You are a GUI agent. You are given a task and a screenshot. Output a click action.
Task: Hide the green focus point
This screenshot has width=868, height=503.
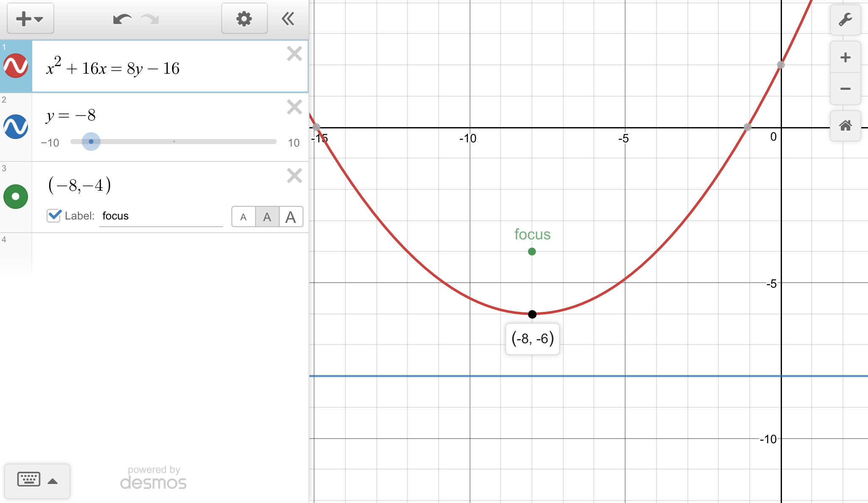(x=16, y=197)
